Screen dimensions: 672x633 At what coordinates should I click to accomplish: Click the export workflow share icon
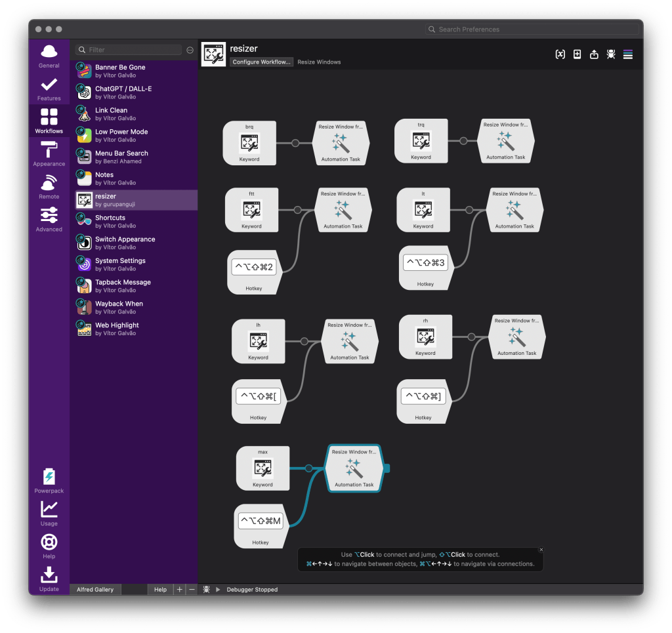click(594, 54)
